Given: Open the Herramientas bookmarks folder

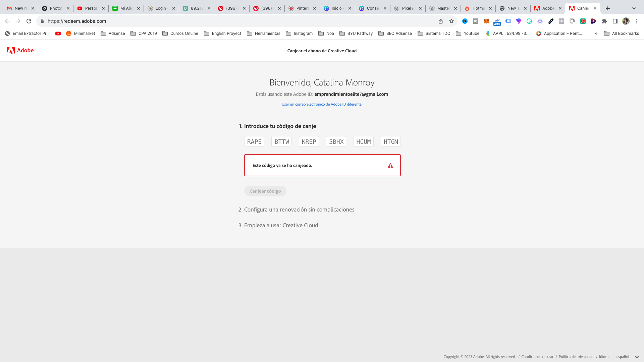Looking at the screenshot, I should pos(264,34).
